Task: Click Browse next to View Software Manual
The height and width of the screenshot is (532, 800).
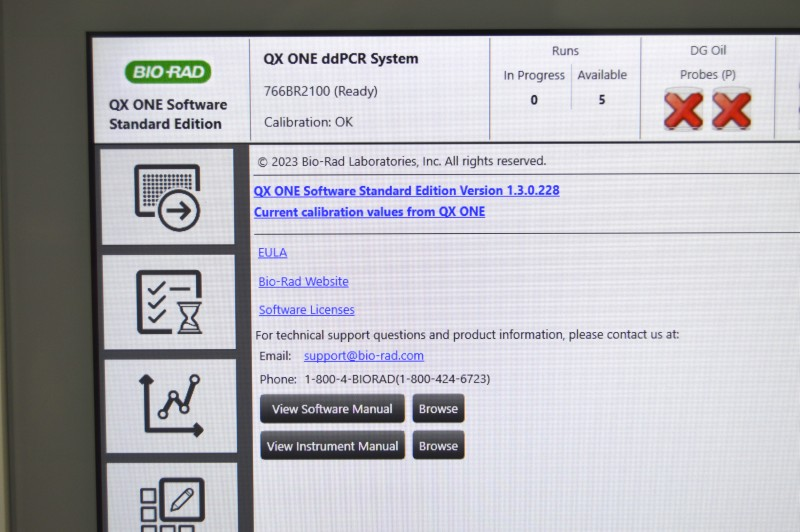Action: pyautogui.click(x=438, y=409)
